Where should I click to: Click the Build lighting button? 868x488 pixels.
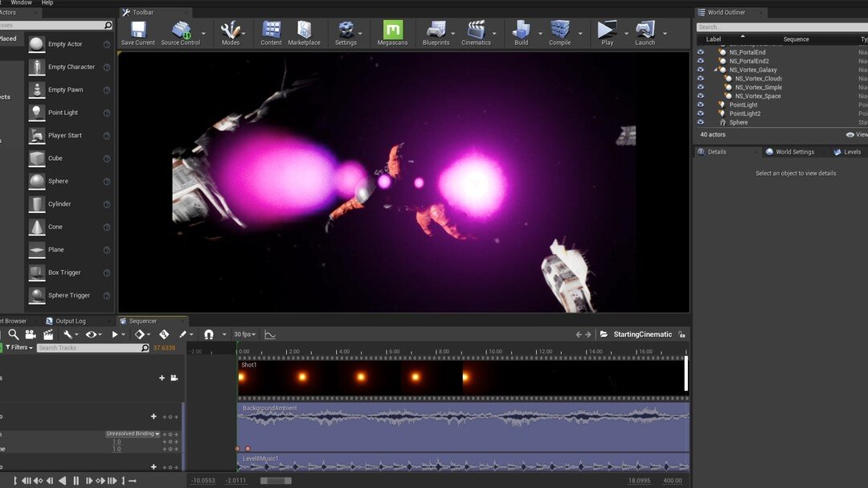pyautogui.click(x=522, y=33)
